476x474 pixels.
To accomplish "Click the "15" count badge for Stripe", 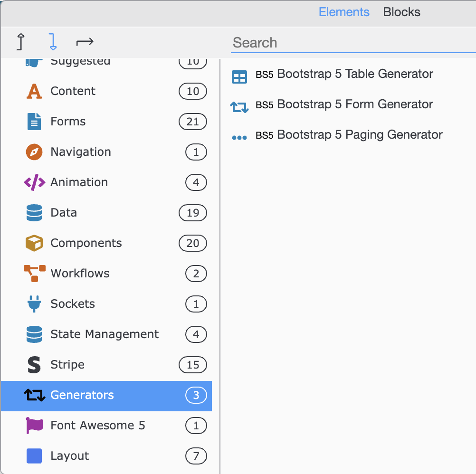I will [x=193, y=364].
